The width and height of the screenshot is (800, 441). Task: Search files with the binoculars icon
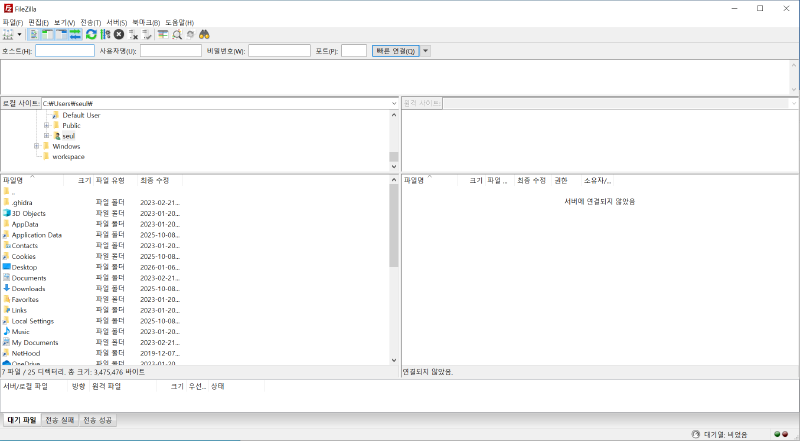click(x=204, y=34)
